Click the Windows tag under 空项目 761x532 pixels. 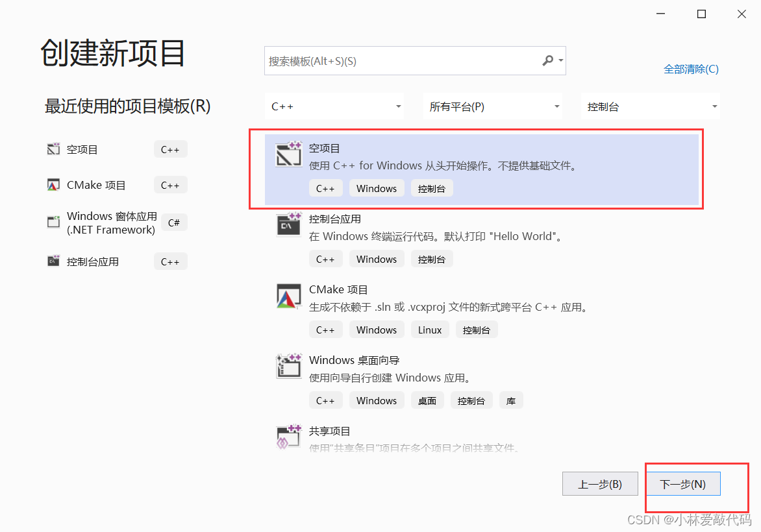(x=377, y=189)
